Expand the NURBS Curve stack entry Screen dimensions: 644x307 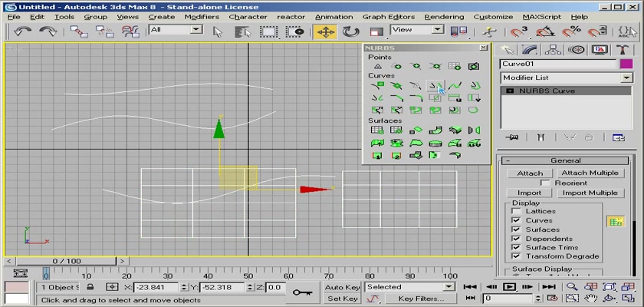pos(510,91)
